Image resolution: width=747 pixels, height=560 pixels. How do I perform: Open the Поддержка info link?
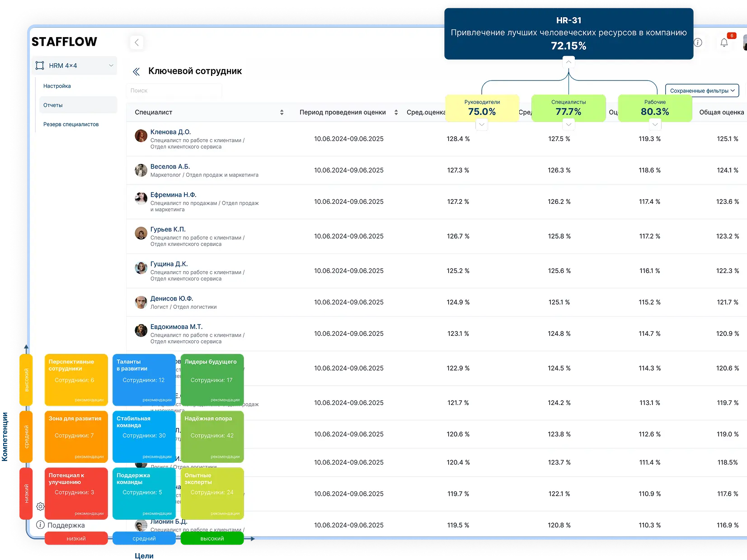pyautogui.click(x=61, y=525)
